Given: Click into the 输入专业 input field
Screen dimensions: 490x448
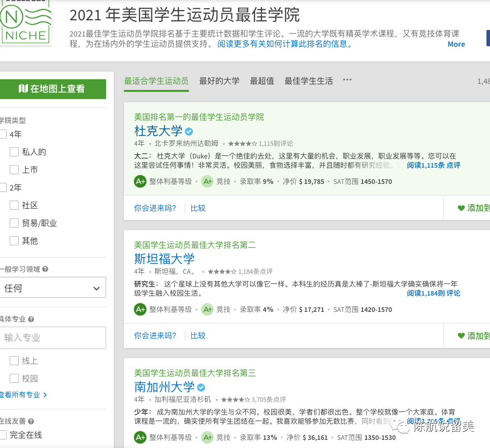Looking at the screenshot, I should click(52, 338).
